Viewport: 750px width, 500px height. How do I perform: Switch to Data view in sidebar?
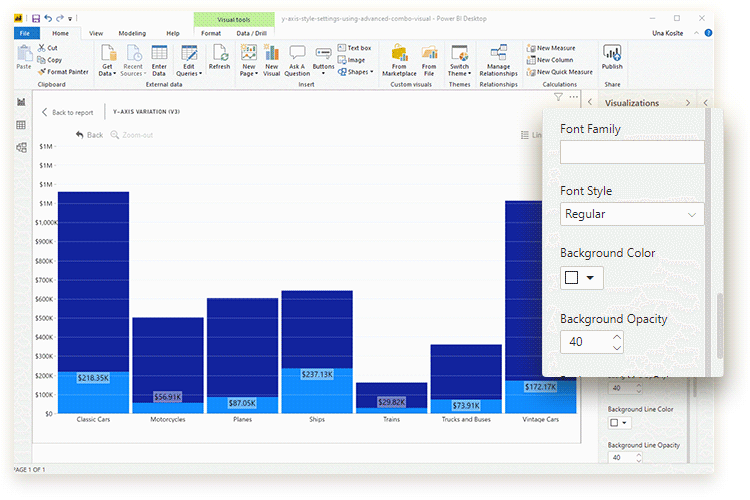click(x=21, y=125)
